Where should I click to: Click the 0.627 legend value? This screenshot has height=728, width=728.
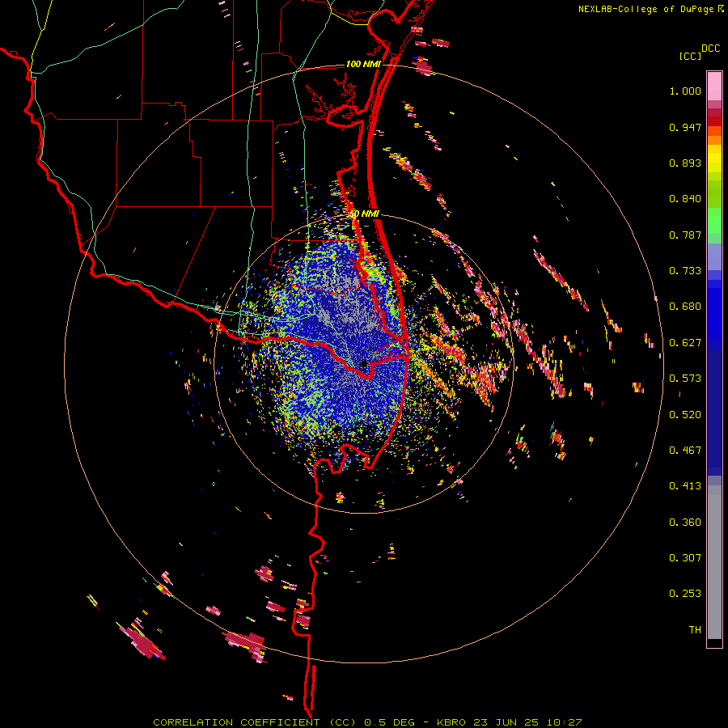[685, 343]
